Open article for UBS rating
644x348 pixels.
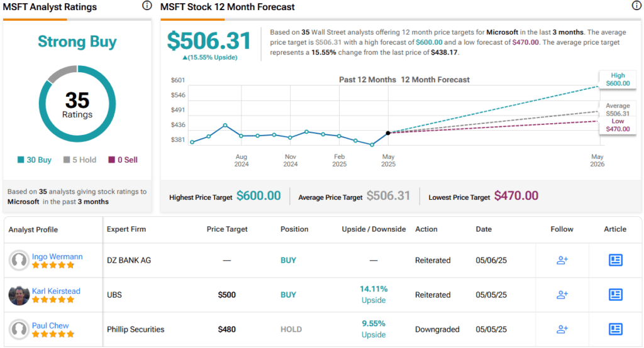(x=615, y=295)
